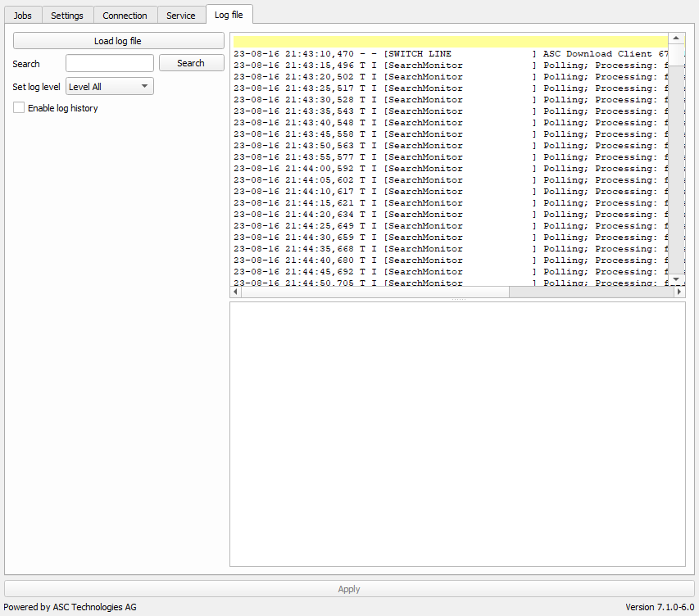Click the highlighted yellow log row
The width and height of the screenshot is (699, 616).
coord(449,42)
